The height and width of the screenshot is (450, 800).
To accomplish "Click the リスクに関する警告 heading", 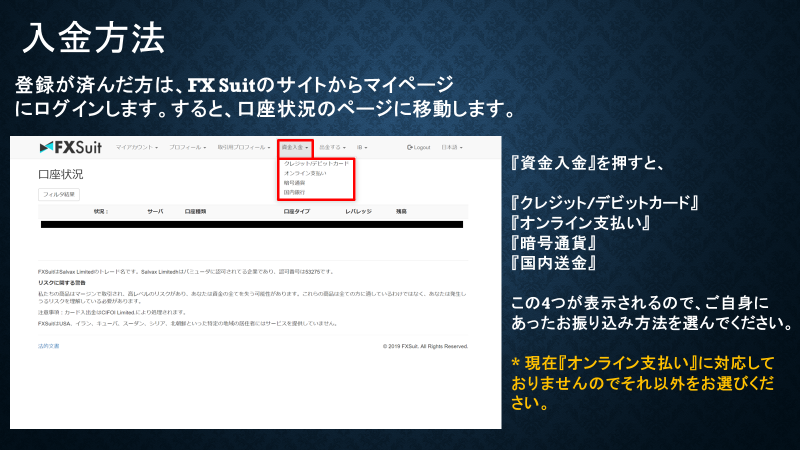I will coord(62,283).
